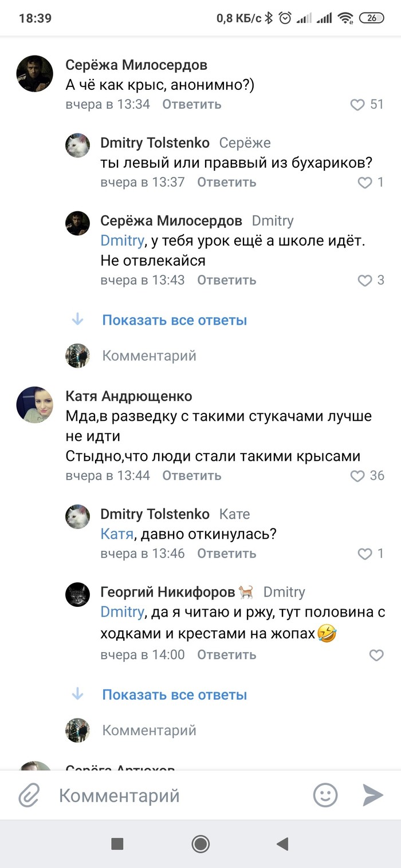Like Dmitry Tolstenko's reply to Катя
The image size is (401, 868).
365,554
